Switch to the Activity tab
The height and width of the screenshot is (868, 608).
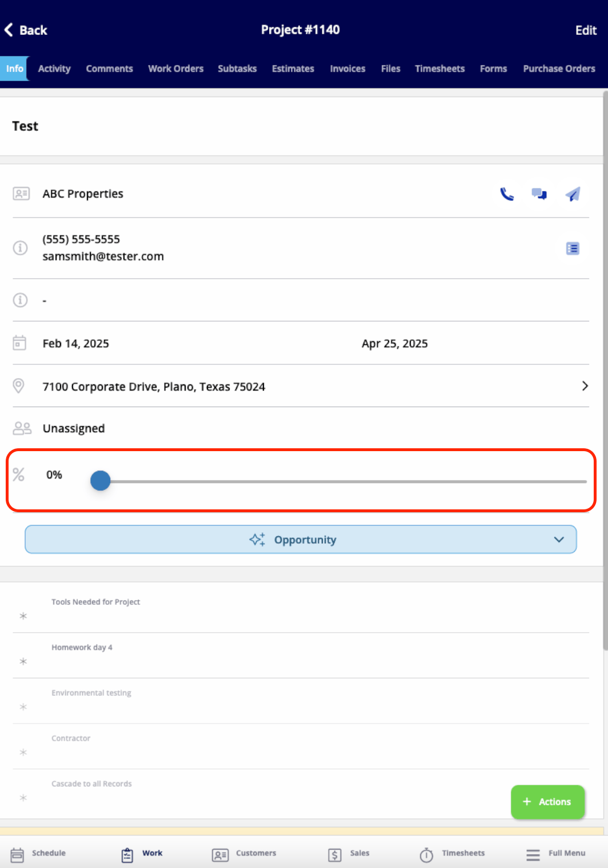tap(54, 69)
